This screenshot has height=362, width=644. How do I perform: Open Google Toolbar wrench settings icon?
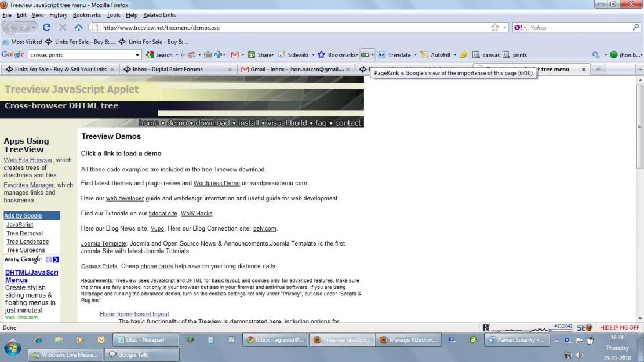pyautogui.click(x=595, y=55)
